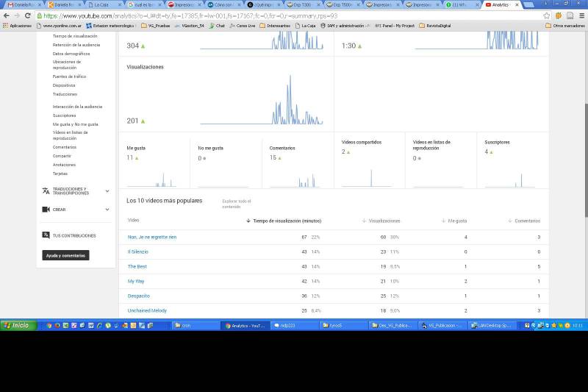
Task: Open Comentarios in sidebar
Action: [x=65, y=147]
